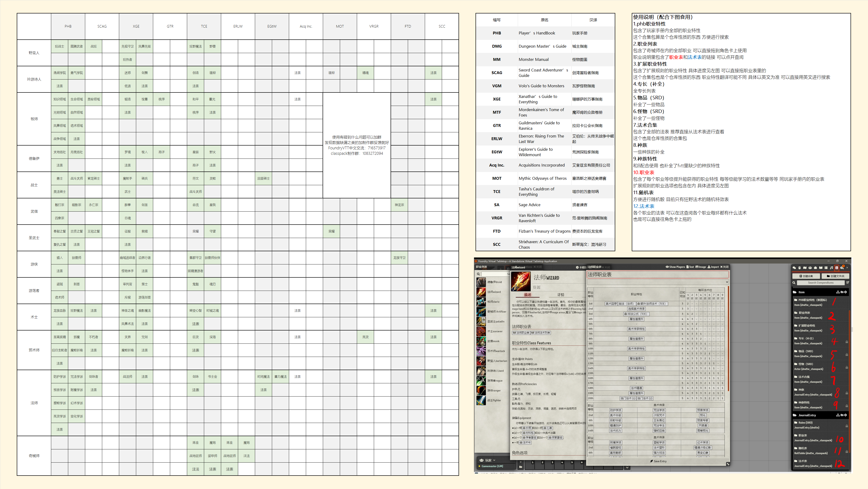The image size is (868, 489).
Task: Toggle compendium sort mode icon
Action: click(848, 283)
